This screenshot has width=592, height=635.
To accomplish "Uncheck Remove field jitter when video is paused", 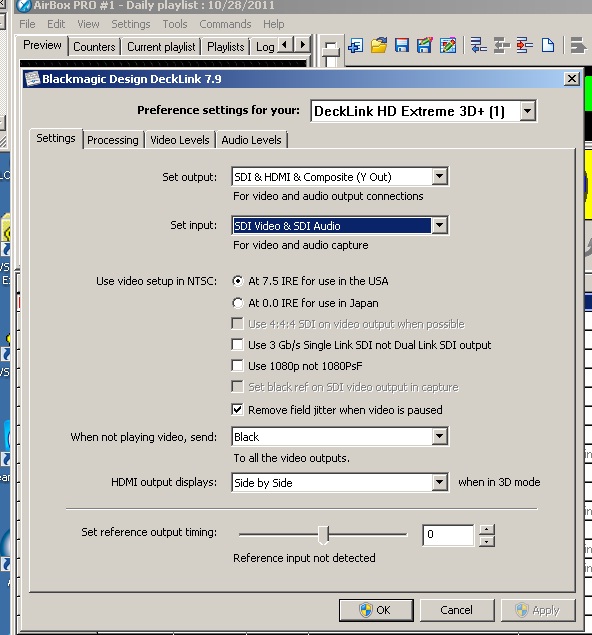I will click(237, 409).
